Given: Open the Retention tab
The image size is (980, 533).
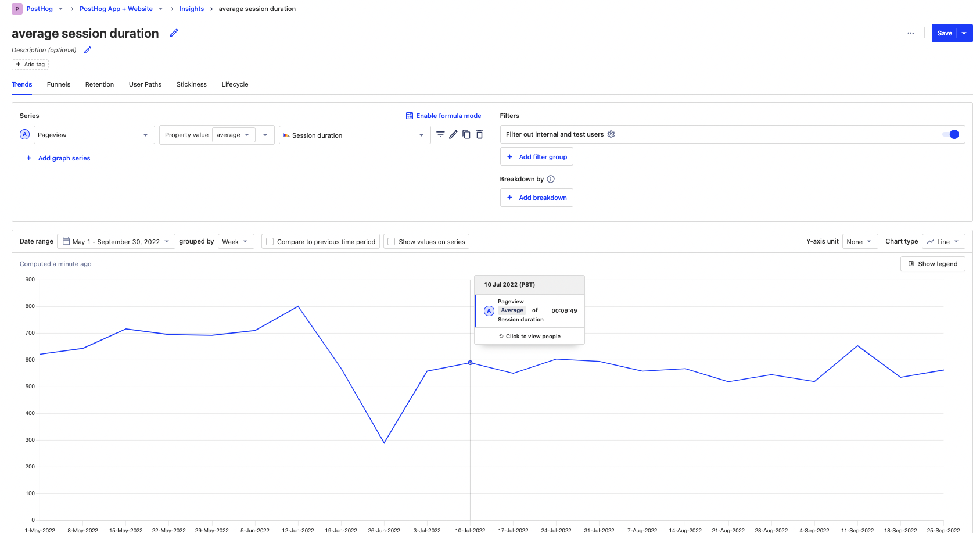Looking at the screenshot, I should (x=99, y=84).
